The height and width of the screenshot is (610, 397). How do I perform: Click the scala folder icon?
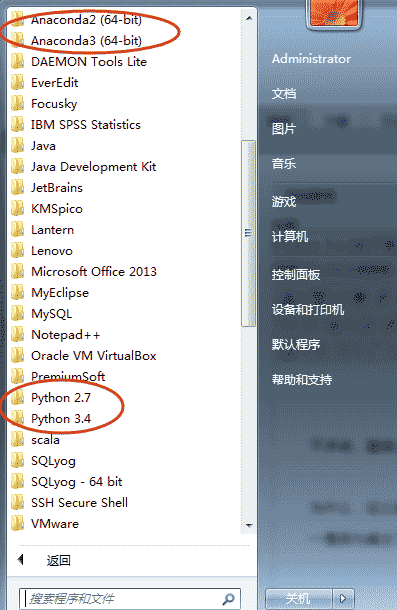[x=18, y=440]
